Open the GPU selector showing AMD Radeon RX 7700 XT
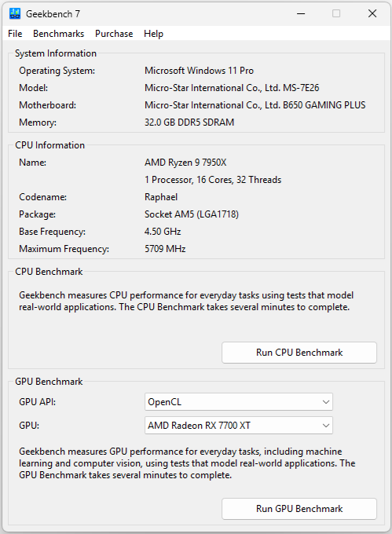Viewport: 392px width, 534px height. click(x=239, y=426)
